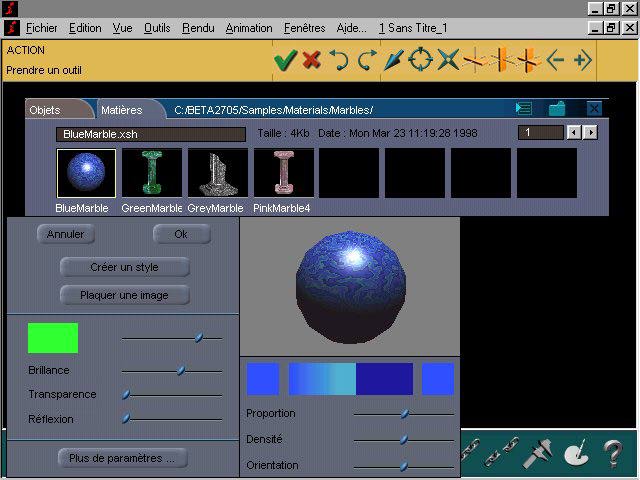
Task: Click the application logo in menu bar
Action: click(x=12, y=28)
